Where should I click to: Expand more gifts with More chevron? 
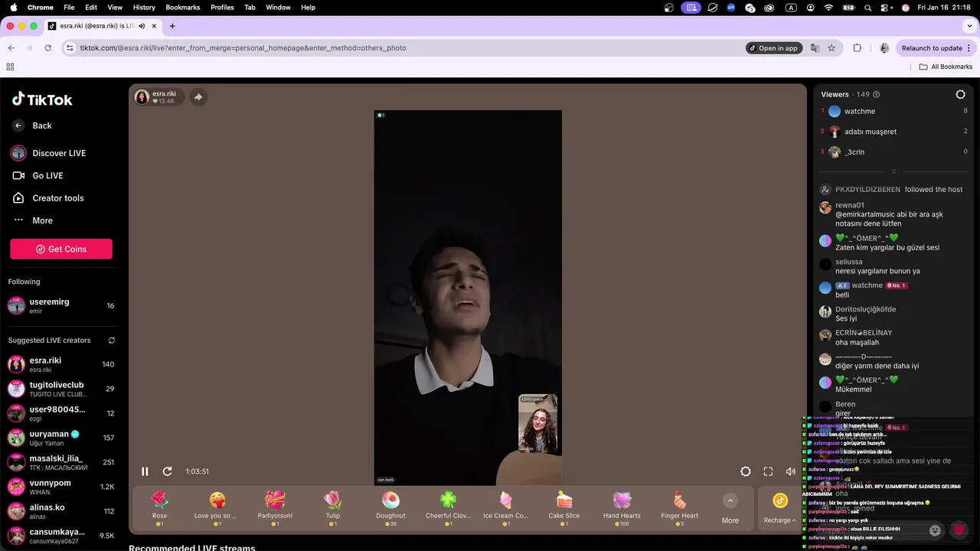[730, 500]
